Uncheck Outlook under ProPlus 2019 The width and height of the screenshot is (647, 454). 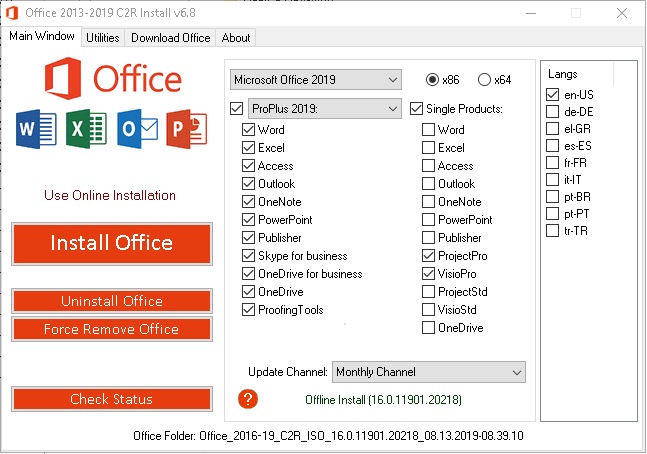[x=248, y=184]
